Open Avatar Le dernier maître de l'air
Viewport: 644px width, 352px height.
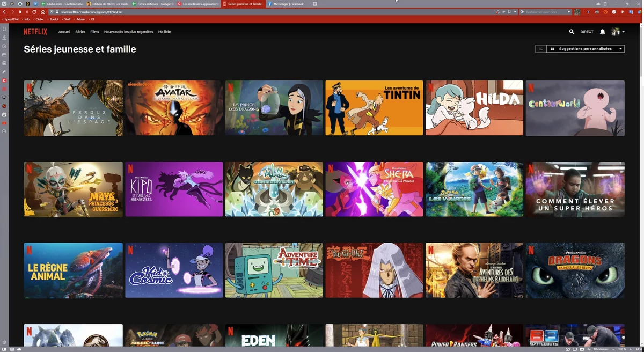tap(174, 108)
